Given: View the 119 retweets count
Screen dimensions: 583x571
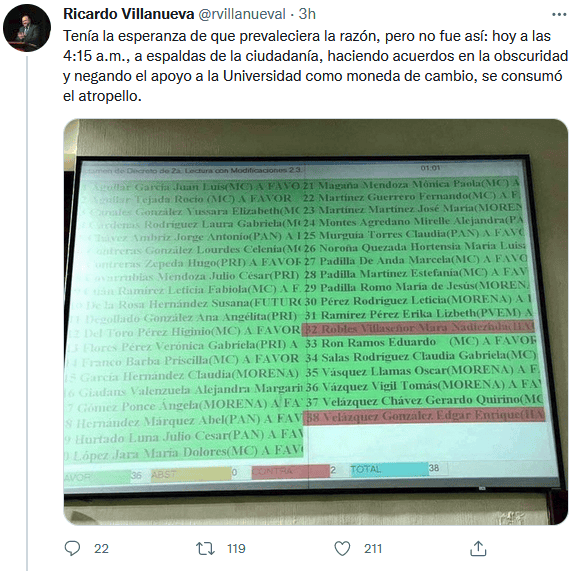Looking at the screenshot, I should (x=236, y=549).
